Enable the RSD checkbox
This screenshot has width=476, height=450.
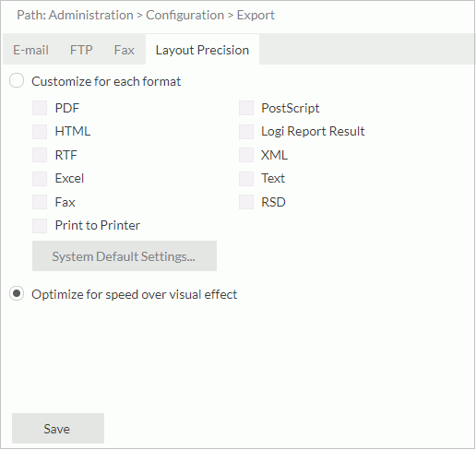click(246, 202)
